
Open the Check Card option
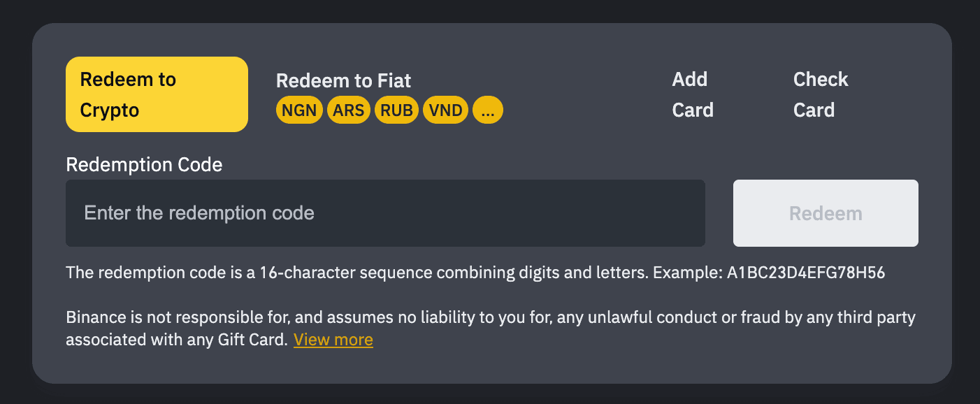tap(821, 94)
